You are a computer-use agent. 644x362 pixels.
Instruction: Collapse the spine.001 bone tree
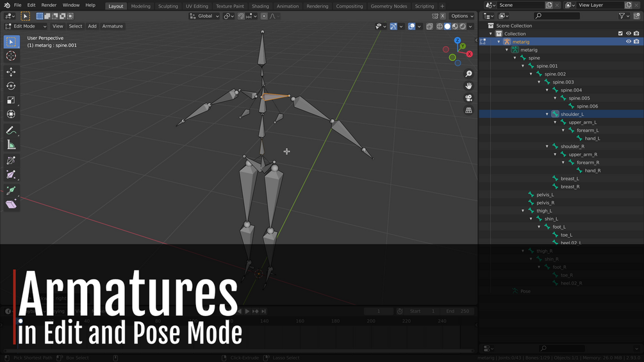pos(523,66)
